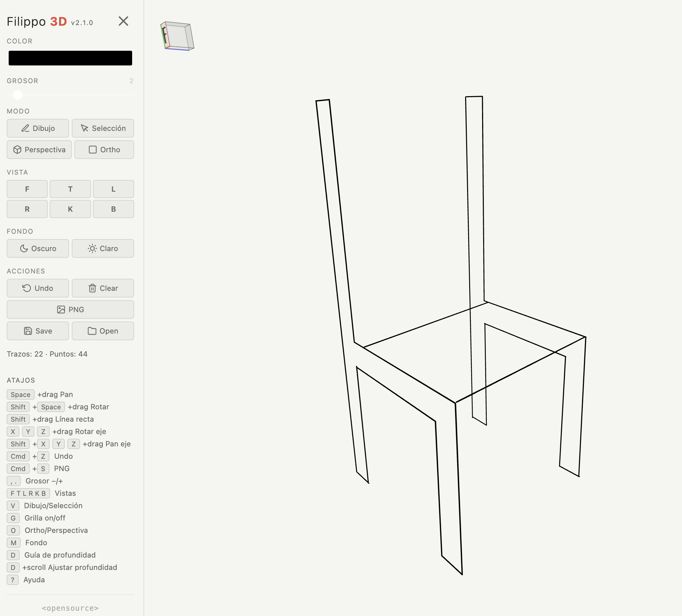
Task: Click the R right view button
Action: click(27, 209)
